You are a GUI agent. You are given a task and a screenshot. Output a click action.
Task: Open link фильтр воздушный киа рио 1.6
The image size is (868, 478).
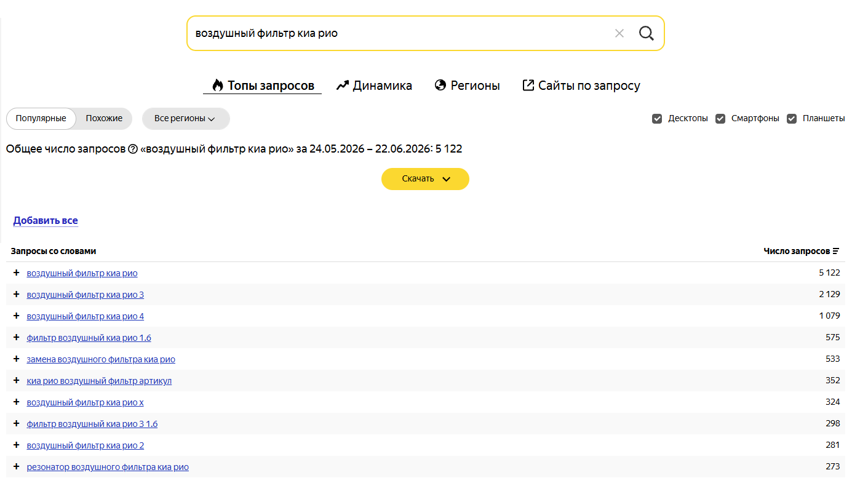[89, 338]
